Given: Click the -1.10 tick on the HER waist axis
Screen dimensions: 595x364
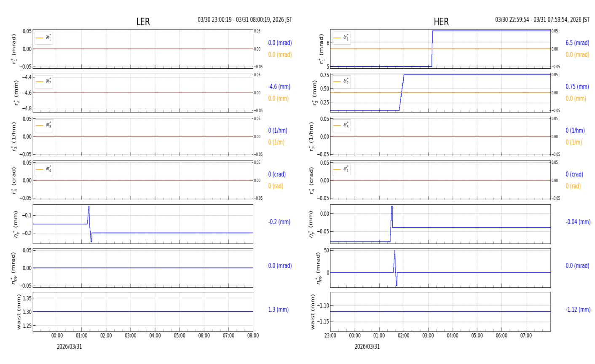Looking at the screenshot, I should point(322,305).
